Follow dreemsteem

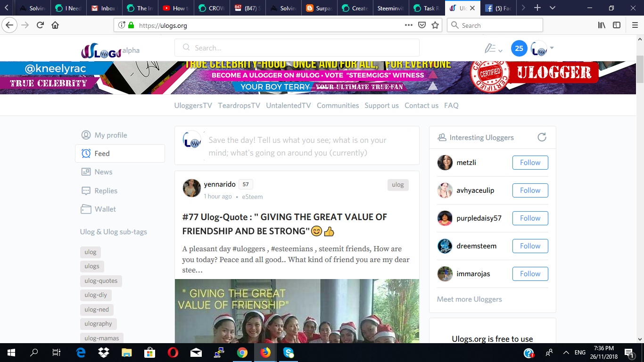[530, 246]
